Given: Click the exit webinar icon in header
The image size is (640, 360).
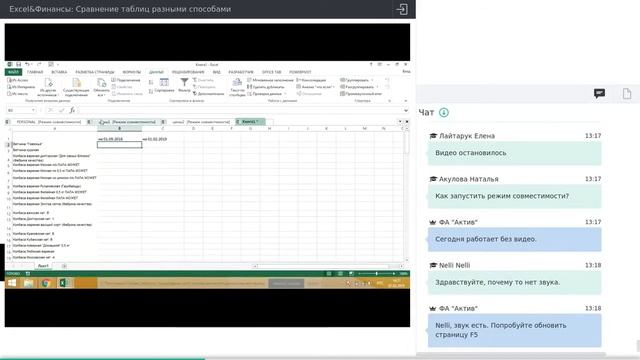Looking at the screenshot, I should coord(402,9).
